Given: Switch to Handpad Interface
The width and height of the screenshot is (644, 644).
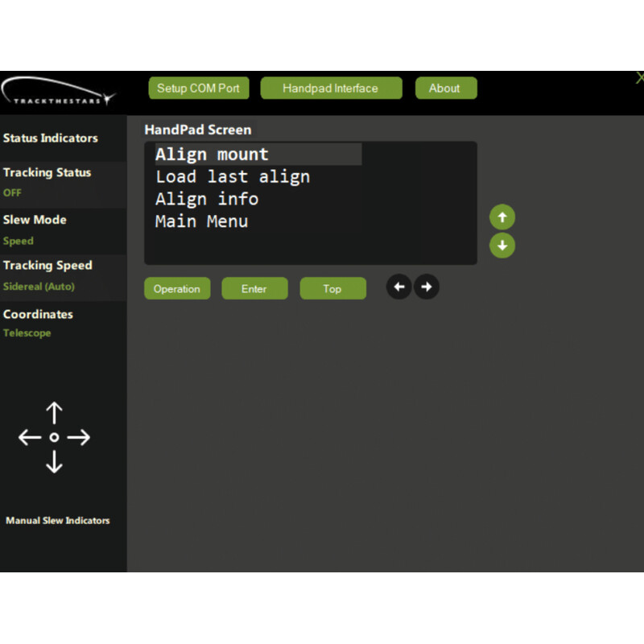Looking at the screenshot, I should pos(330,89).
